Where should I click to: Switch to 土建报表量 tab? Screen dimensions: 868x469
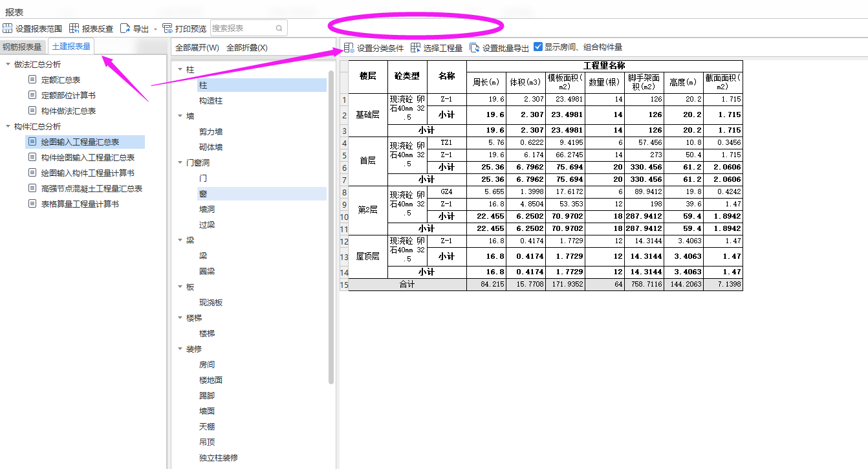(x=71, y=47)
